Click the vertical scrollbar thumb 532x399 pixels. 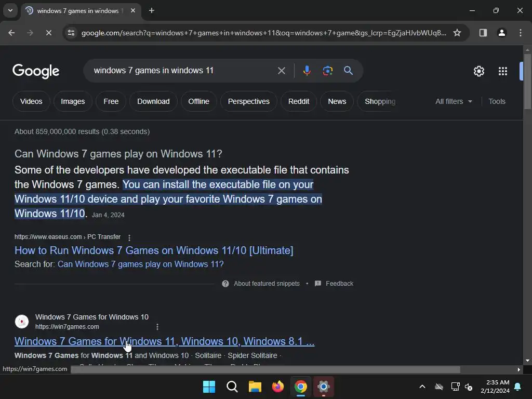point(527,82)
